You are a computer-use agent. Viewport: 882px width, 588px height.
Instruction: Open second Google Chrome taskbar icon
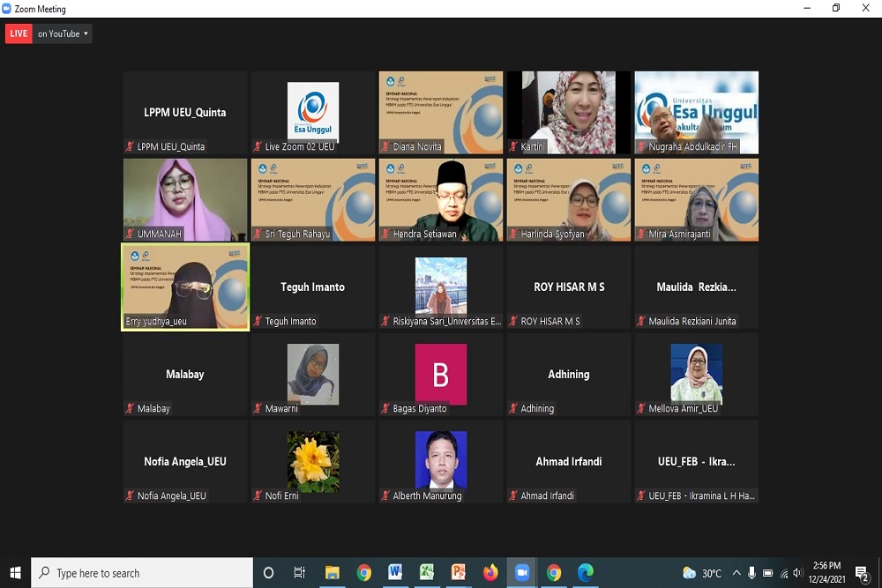tap(554, 573)
